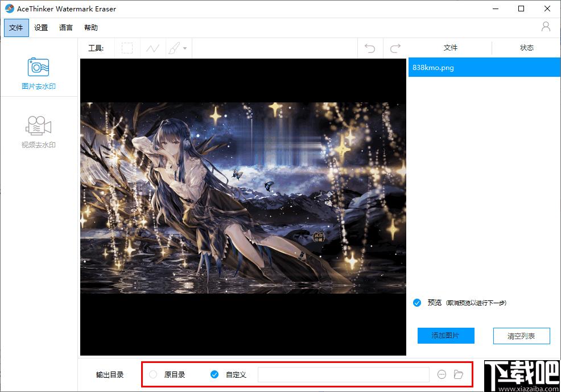This screenshot has height=392, width=561.
Task: Switch to video watermark removal mode icon
Action: [38, 126]
